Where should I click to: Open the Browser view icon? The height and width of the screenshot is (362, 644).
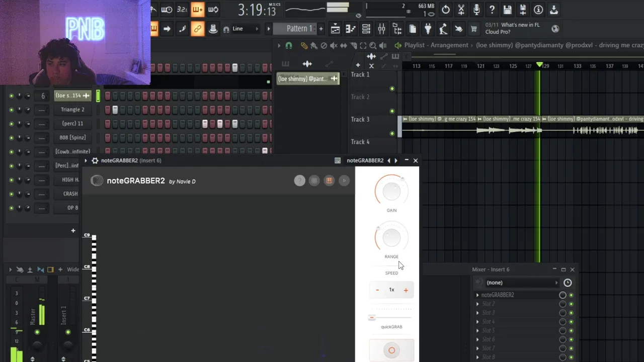pos(397,29)
